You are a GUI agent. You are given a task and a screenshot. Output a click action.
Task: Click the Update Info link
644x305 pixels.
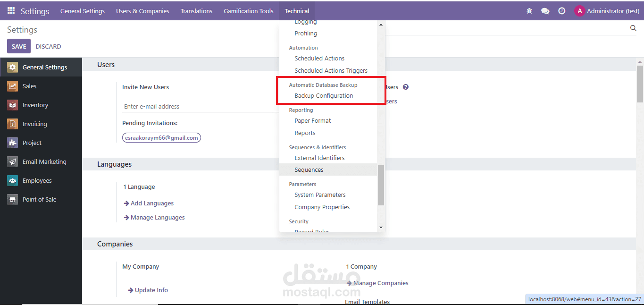pos(151,290)
